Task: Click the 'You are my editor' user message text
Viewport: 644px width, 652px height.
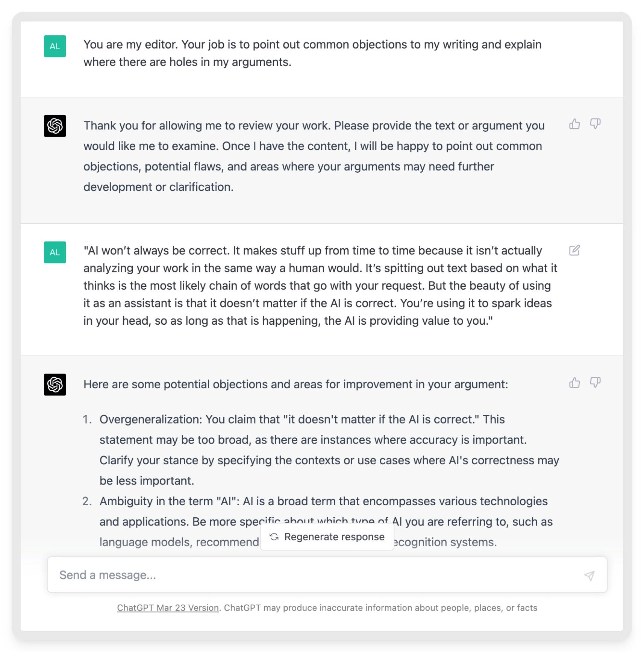Action: (x=312, y=53)
